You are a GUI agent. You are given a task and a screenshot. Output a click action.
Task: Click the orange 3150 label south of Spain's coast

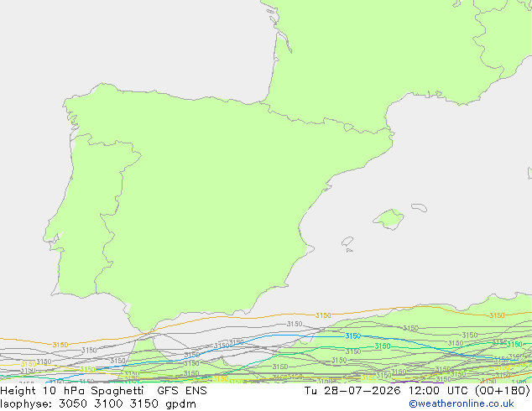pyautogui.click(x=323, y=315)
